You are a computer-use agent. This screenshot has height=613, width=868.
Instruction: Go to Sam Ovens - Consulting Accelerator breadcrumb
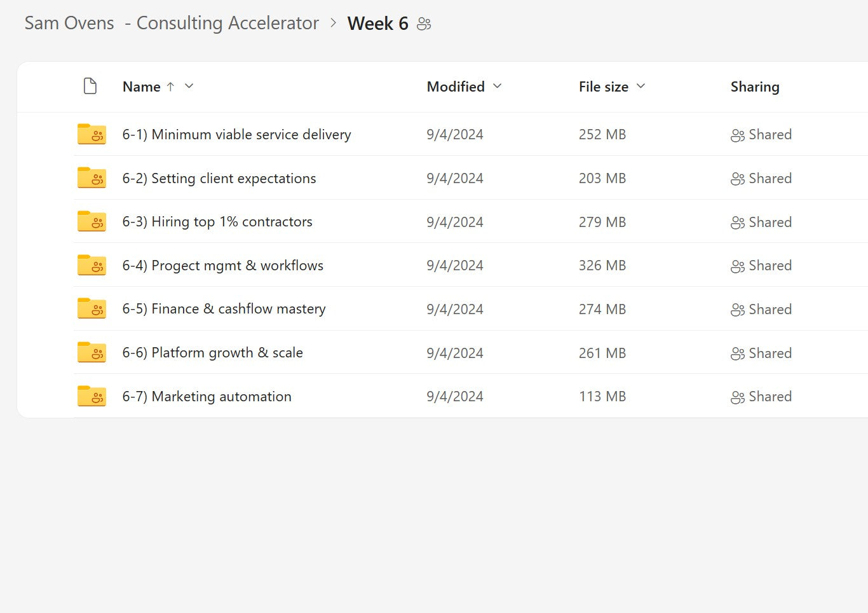[172, 23]
